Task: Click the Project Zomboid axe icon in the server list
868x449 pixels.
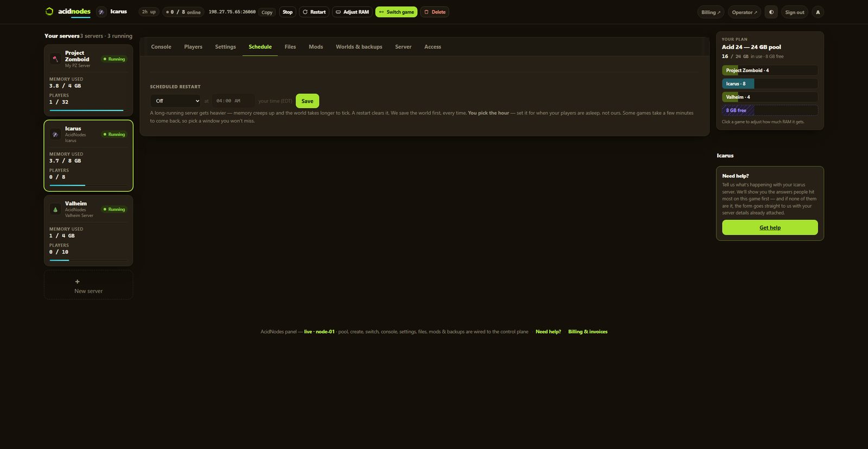Action: point(55,59)
